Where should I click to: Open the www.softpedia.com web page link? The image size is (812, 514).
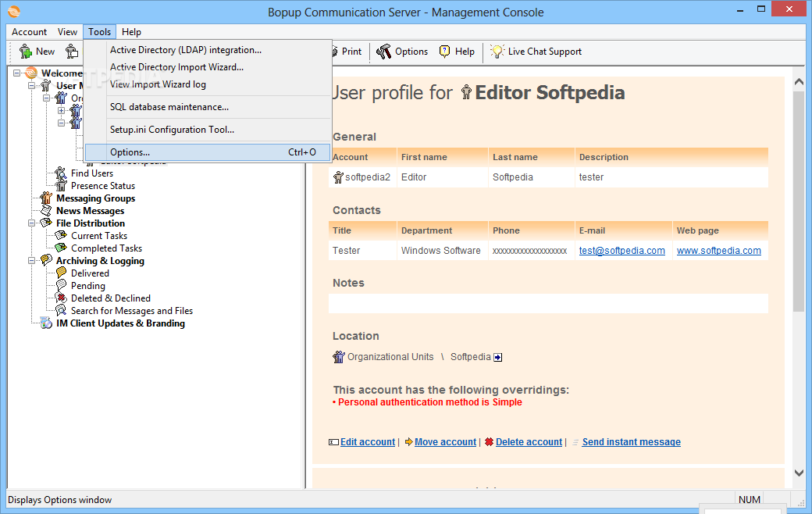coord(719,250)
